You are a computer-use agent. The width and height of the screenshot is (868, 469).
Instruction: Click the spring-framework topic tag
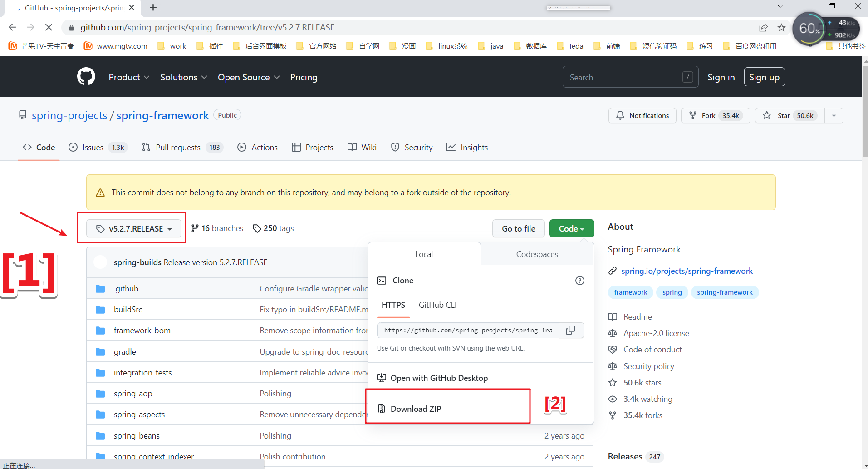(725, 292)
